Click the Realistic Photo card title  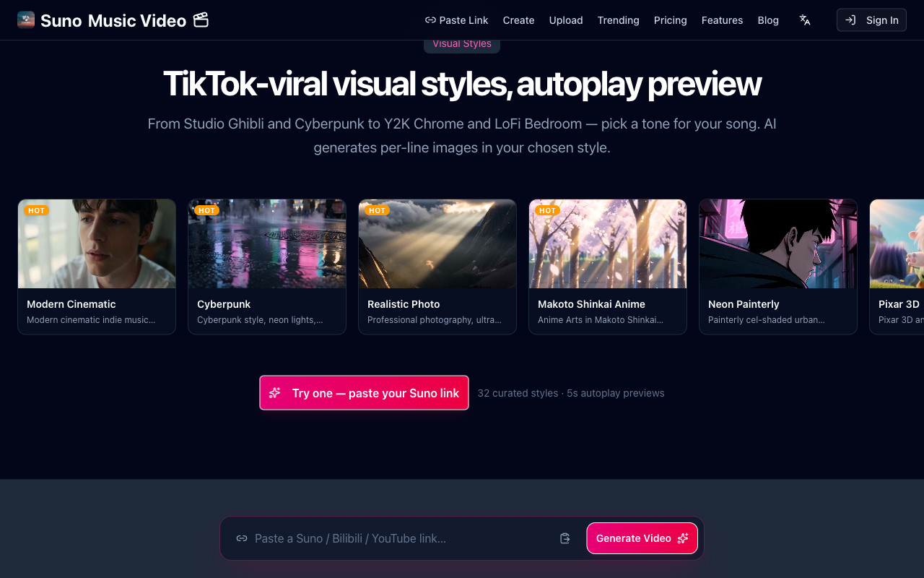[404, 304]
